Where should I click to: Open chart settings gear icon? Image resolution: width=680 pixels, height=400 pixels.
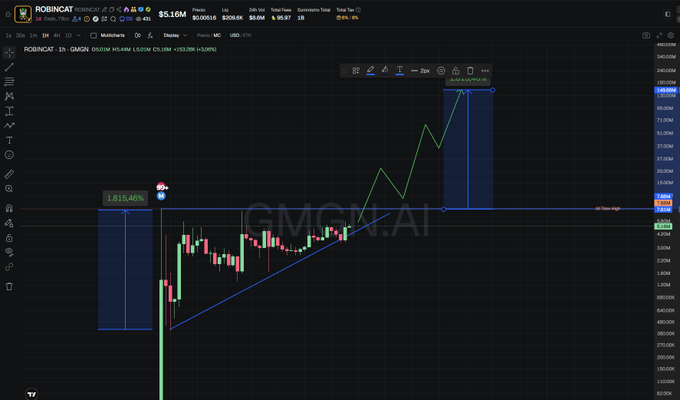[x=671, y=36]
